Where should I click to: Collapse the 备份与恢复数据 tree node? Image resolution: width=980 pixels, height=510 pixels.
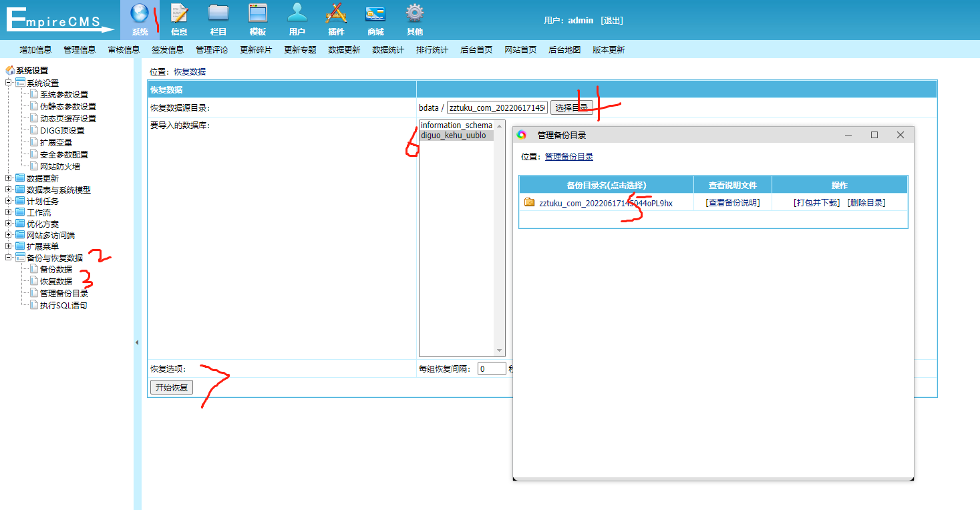tap(8, 258)
